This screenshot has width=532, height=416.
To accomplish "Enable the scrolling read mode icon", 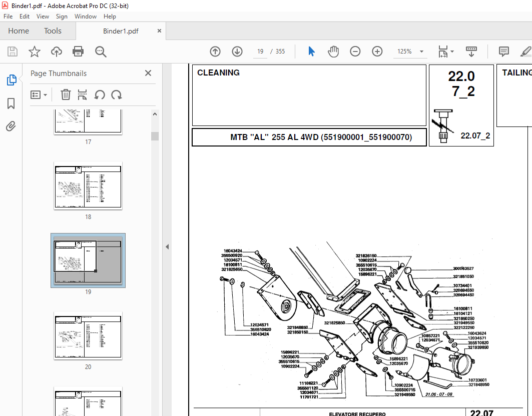I will 471,51.
